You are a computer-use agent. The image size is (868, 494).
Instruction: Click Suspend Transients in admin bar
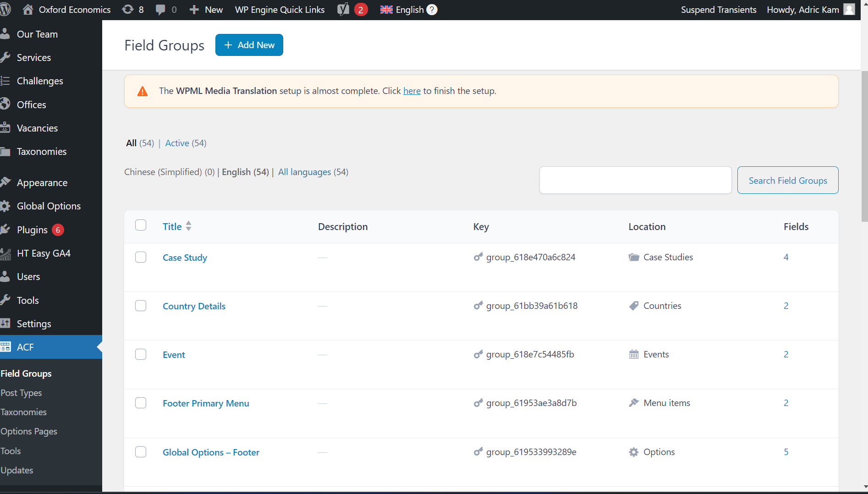click(718, 10)
